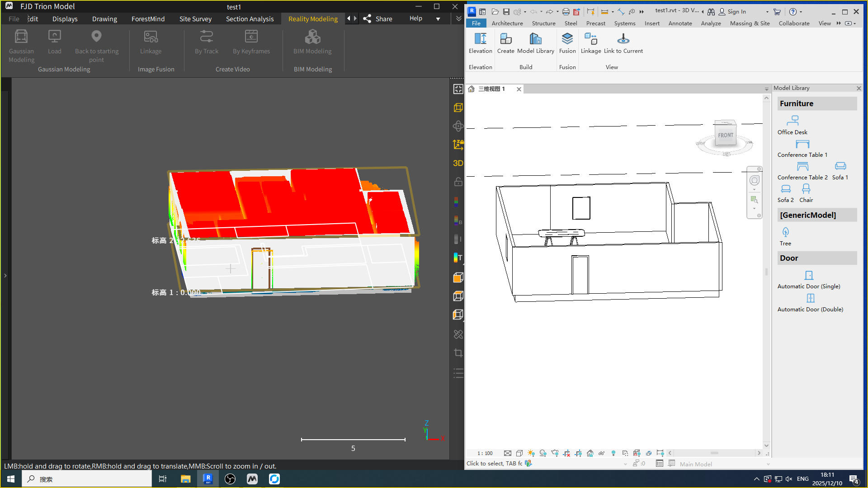This screenshot has height=488, width=868.
Task: Open the Architecture ribbon tab
Action: pyautogui.click(x=507, y=23)
